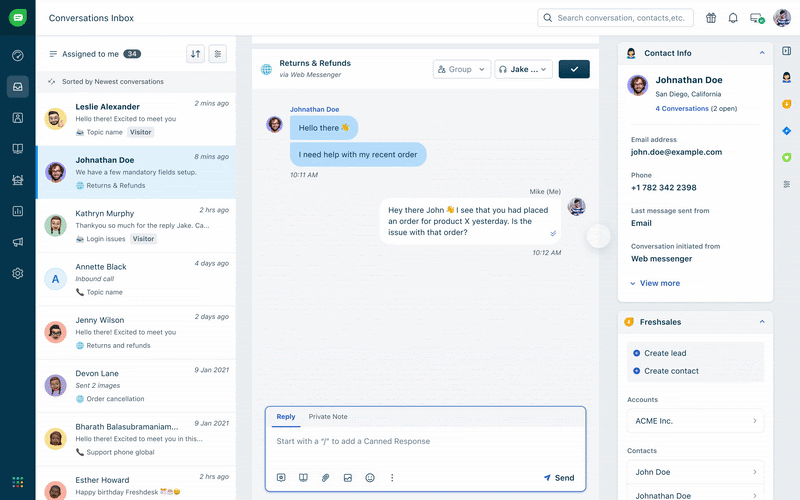Viewport: 800px width, 500px height.
Task: Click the I need help message bubble
Action: pos(358,155)
